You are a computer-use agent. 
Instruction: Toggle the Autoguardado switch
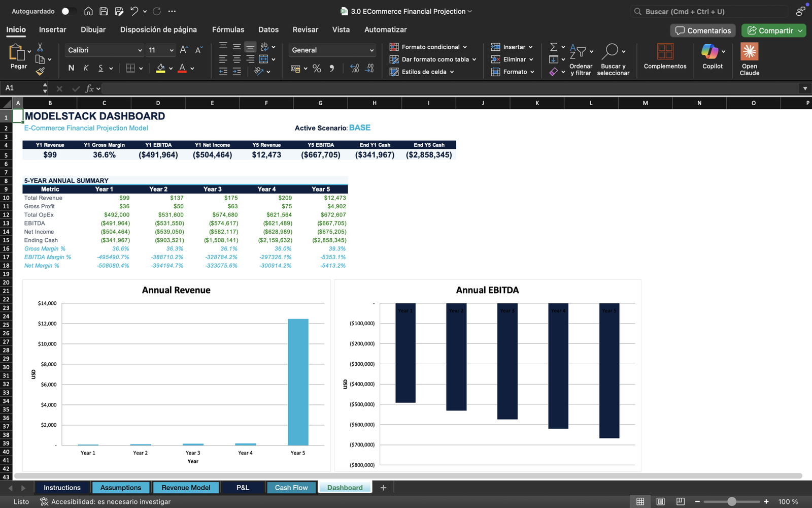tap(69, 11)
